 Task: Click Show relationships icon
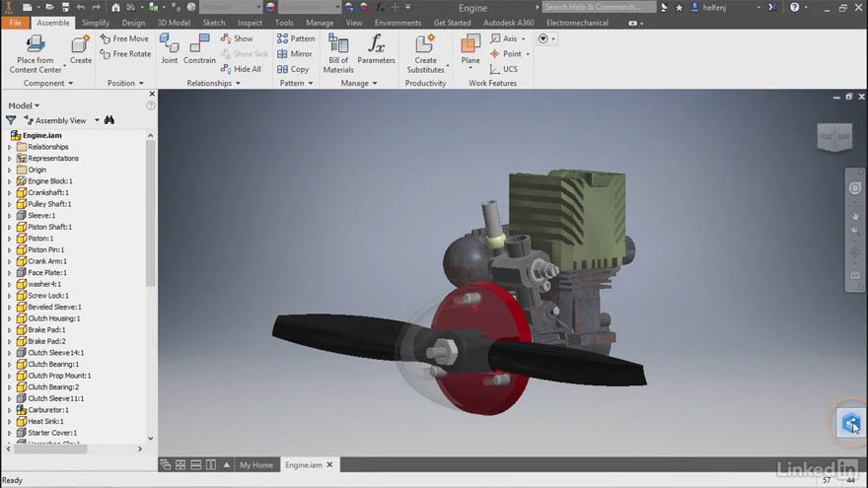[237, 38]
